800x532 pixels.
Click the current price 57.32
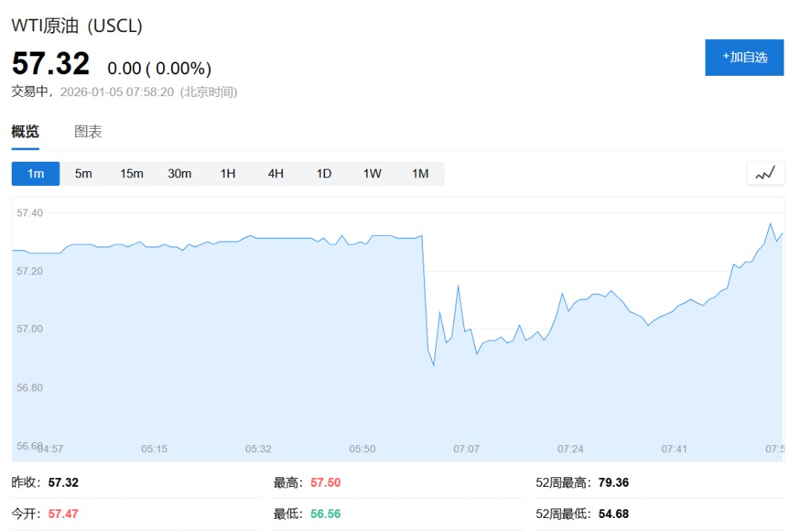[51, 64]
